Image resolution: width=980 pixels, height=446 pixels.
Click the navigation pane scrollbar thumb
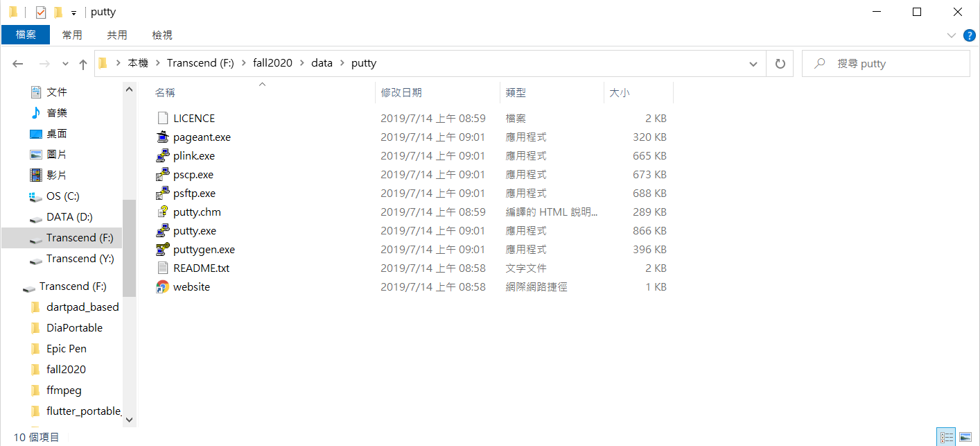click(129, 248)
